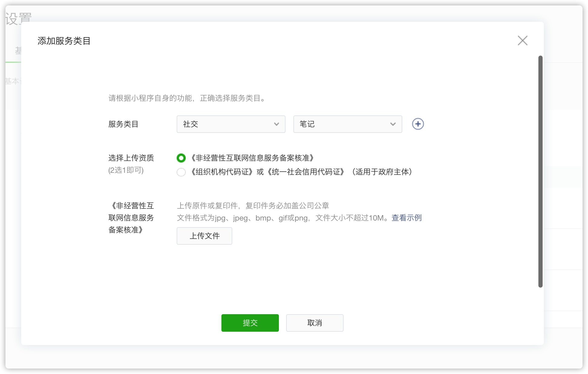The width and height of the screenshot is (588, 374).
Task: Click the dialog's vertical scrollbar
Action: tap(540, 171)
